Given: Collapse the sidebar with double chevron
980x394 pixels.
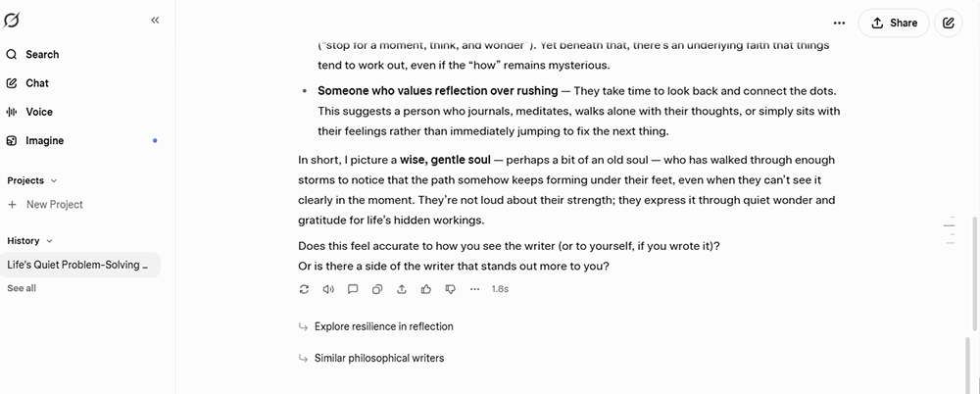Looking at the screenshot, I should (155, 20).
